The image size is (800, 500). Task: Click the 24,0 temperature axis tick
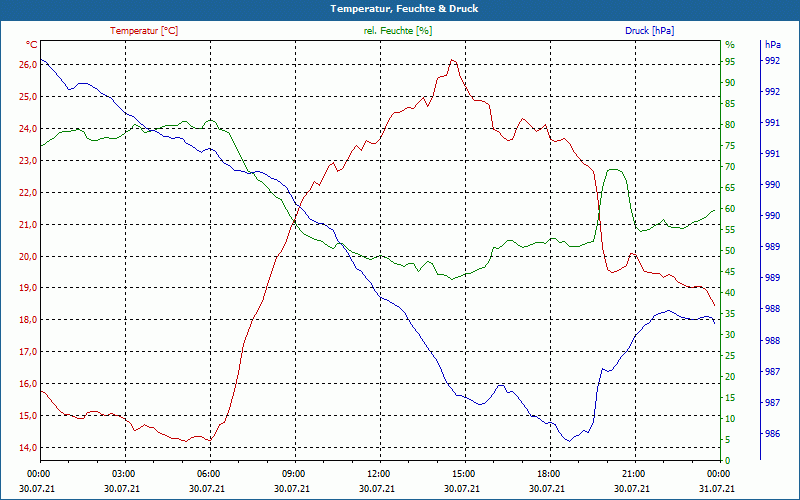(29, 129)
